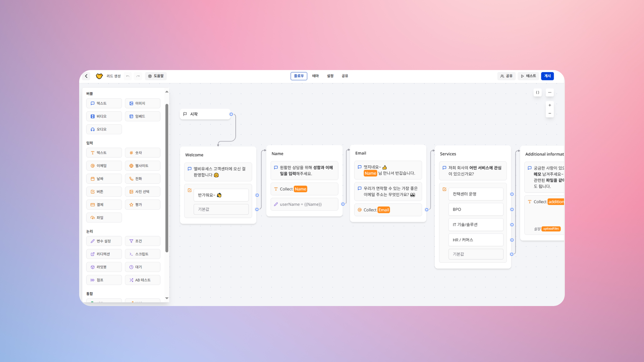The width and height of the screenshot is (644, 362).
Task: Click the 테스트 test button
Action: [x=528, y=76]
